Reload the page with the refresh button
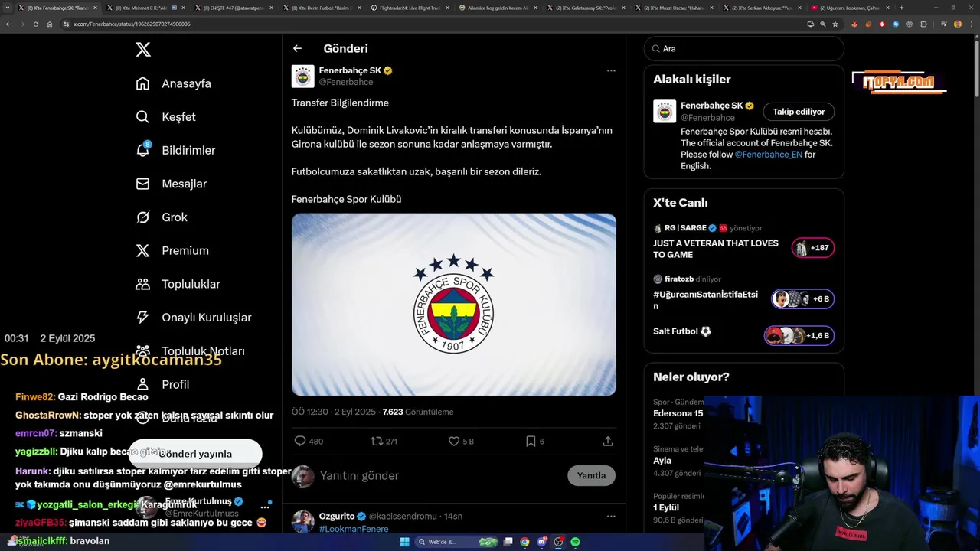 [x=36, y=24]
